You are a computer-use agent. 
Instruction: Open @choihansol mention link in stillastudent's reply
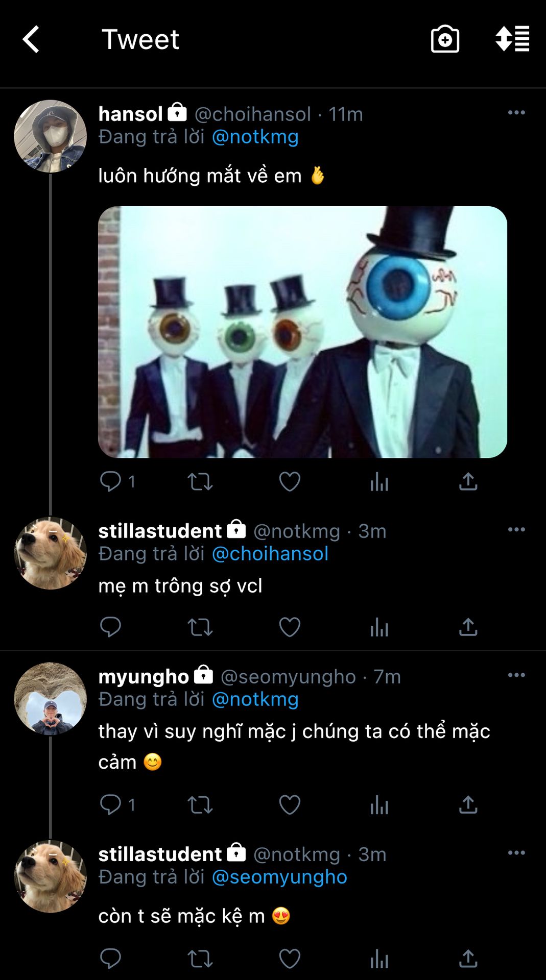(x=270, y=554)
